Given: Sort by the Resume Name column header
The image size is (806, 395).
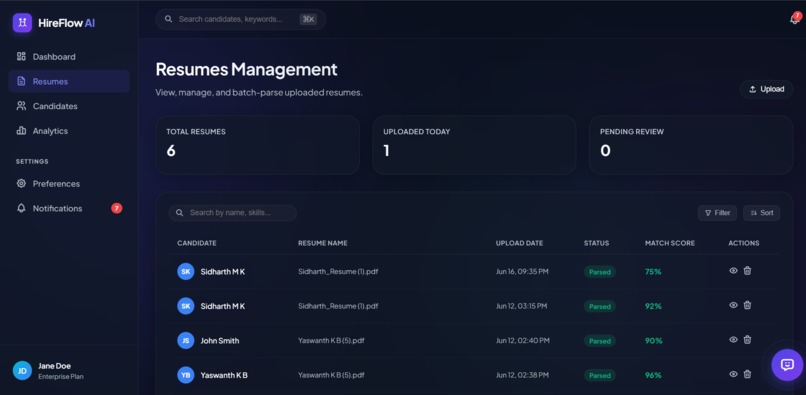Looking at the screenshot, I should point(323,243).
